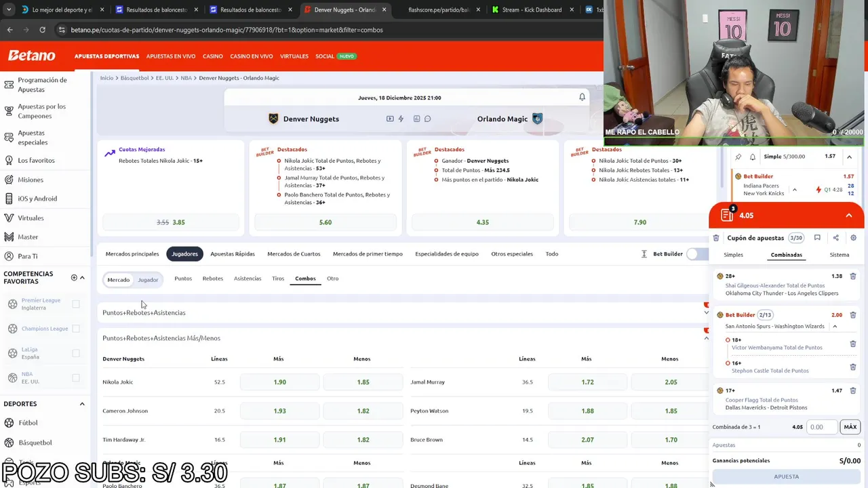Select the Rebotes filter tab
The height and width of the screenshot is (488, 868).
213,279
